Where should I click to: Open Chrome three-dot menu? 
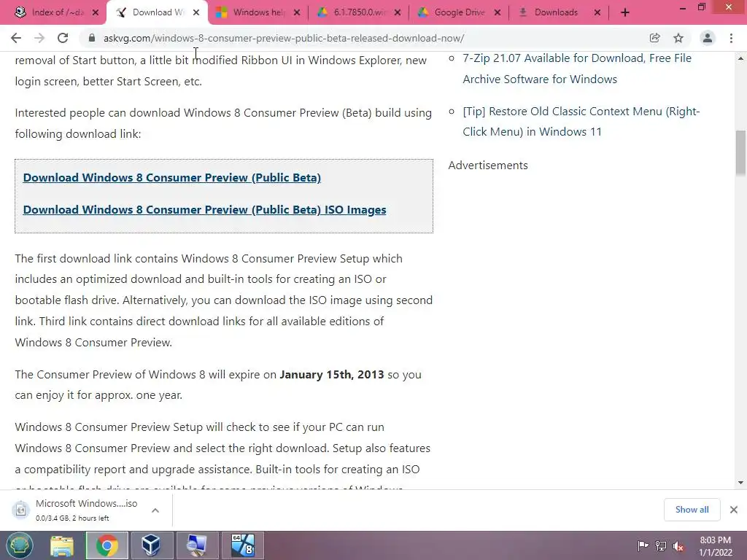731,38
